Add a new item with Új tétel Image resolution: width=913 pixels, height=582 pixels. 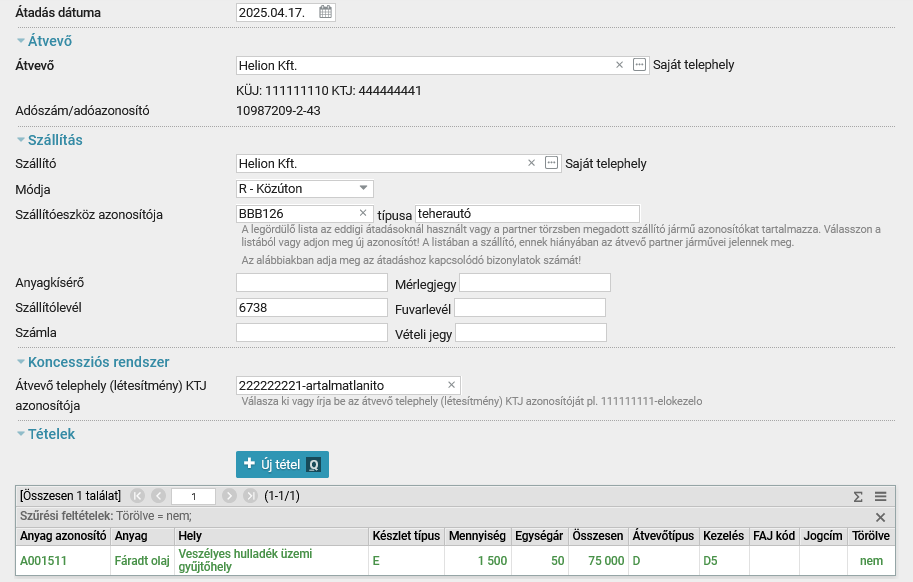[x=282, y=464]
